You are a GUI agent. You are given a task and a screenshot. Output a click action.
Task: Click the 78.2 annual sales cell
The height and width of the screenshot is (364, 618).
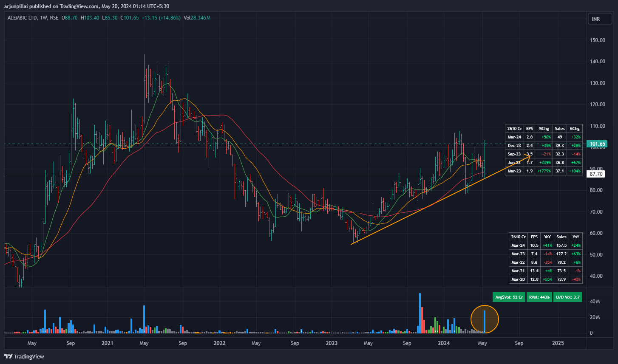tap(561, 262)
